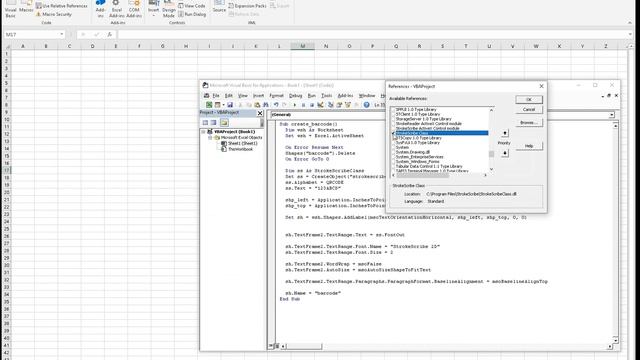Click Design Mode in Excel ribbon
Viewport: 640px width, 360px height.
pyautogui.click(x=169, y=9)
